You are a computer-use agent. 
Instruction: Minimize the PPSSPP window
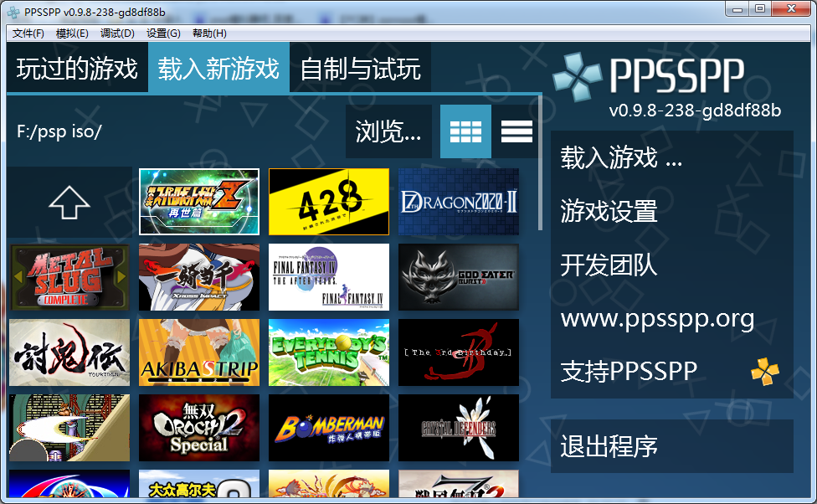[x=737, y=9]
